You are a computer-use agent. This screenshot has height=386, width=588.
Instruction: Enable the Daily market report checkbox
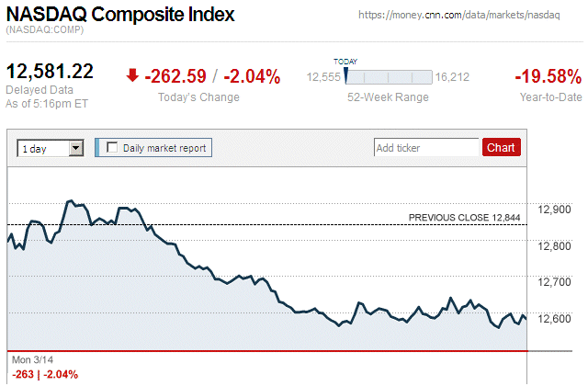(x=113, y=147)
